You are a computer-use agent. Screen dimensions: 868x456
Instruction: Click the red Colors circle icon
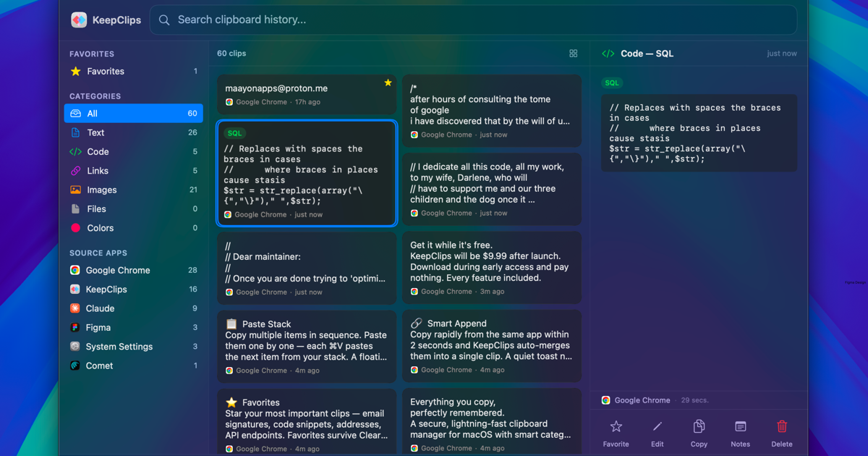click(75, 227)
